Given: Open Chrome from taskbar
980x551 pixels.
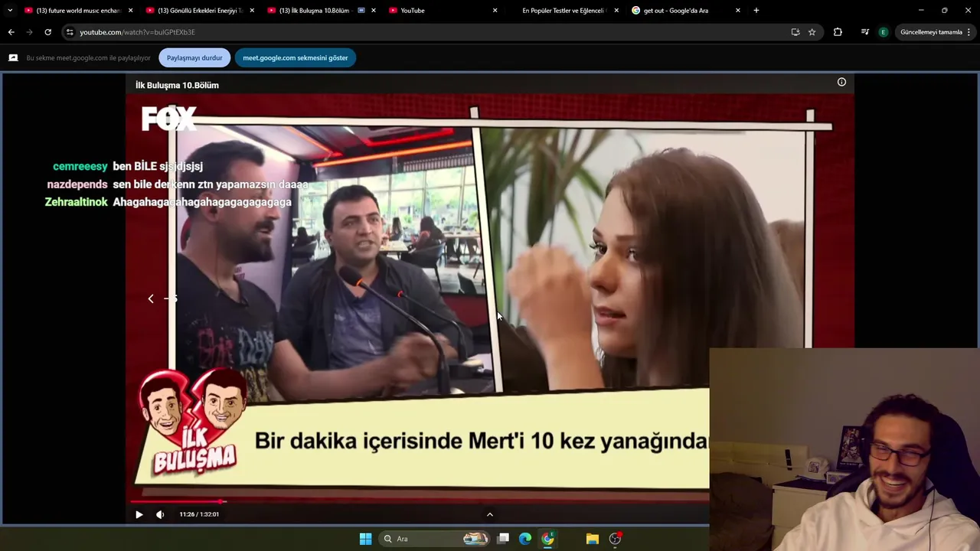Looking at the screenshot, I should click(547, 539).
